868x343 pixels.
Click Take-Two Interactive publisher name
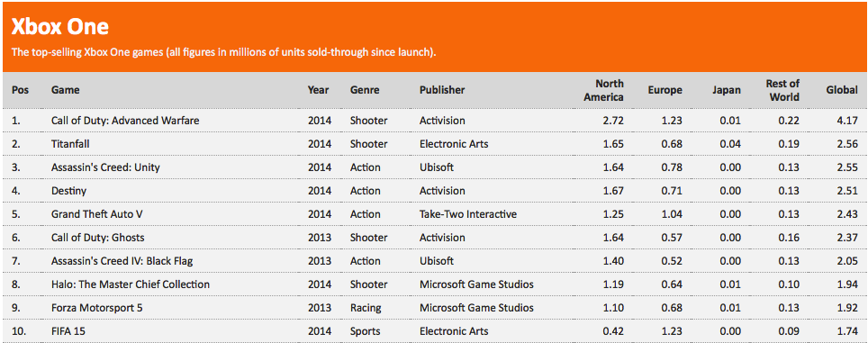468,214
